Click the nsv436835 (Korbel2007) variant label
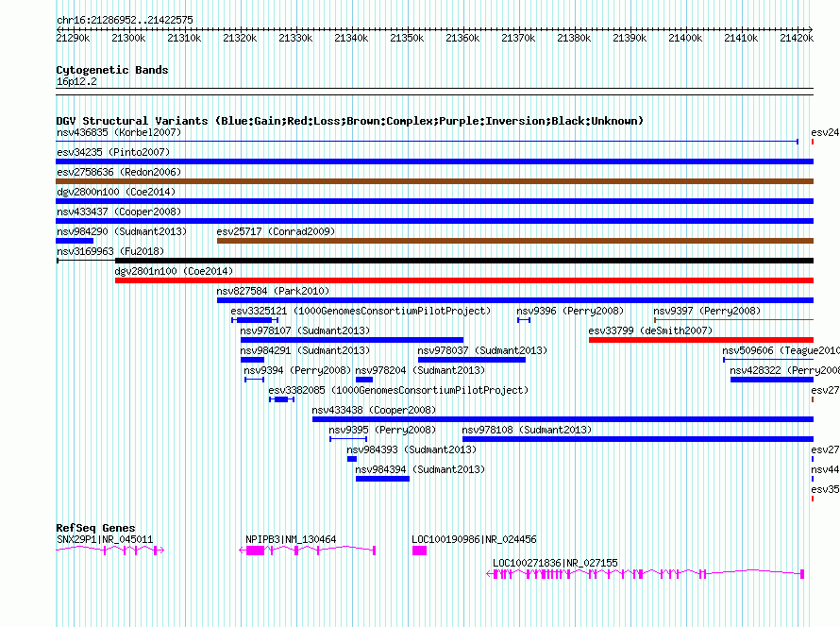840x627 pixels. click(x=119, y=132)
